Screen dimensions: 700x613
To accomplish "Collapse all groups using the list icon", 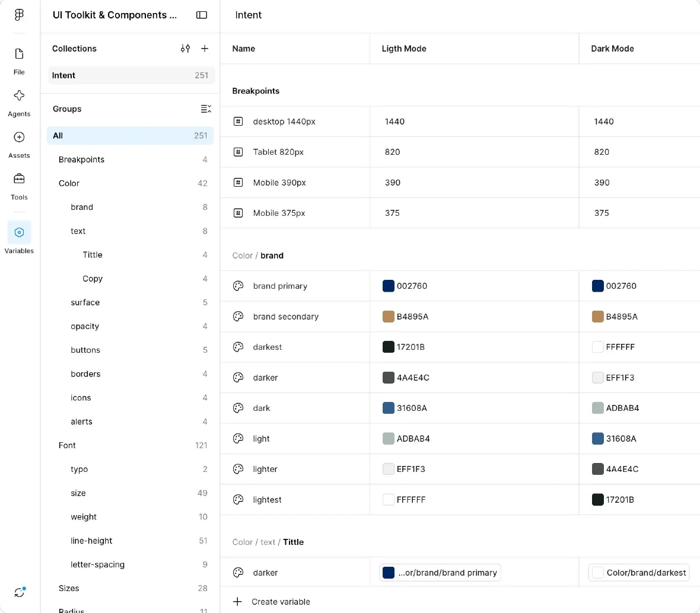I will click(206, 109).
